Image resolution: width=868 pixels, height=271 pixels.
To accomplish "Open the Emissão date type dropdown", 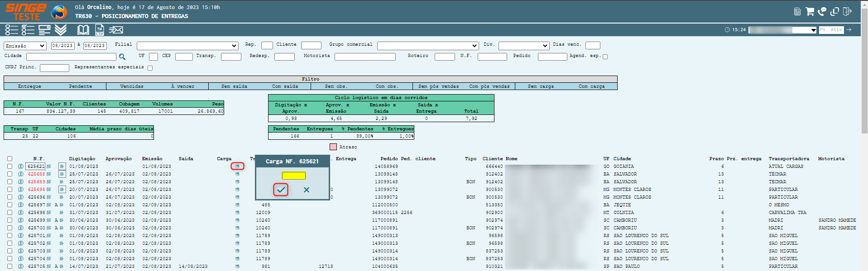I will coord(25,46).
